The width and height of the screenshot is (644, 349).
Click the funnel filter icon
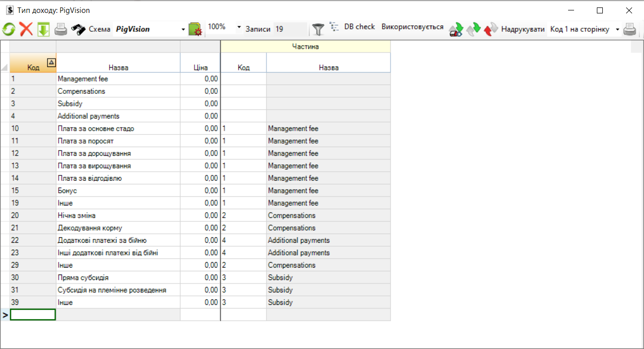pos(318,30)
